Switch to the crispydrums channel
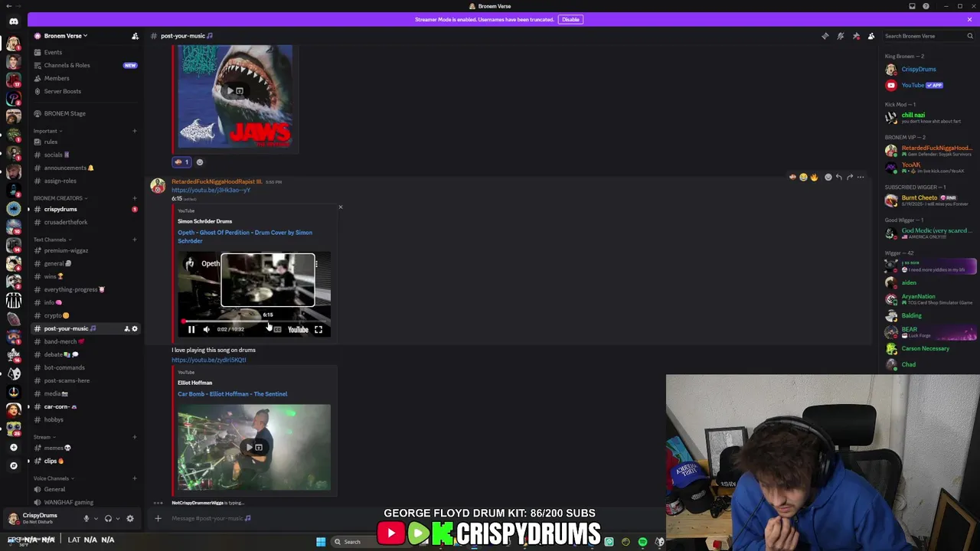This screenshot has height=551, width=980. click(x=86, y=210)
